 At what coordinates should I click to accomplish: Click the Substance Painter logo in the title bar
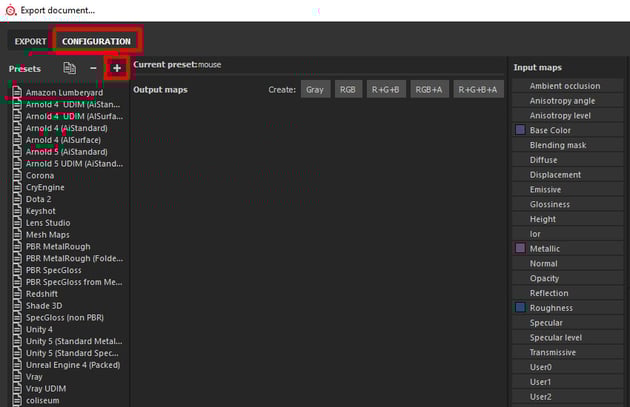click(x=10, y=10)
